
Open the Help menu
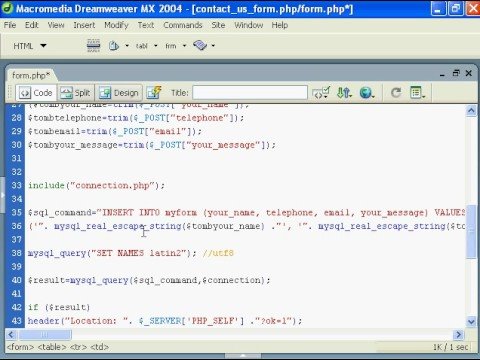pyautogui.click(x=279, y=25)
